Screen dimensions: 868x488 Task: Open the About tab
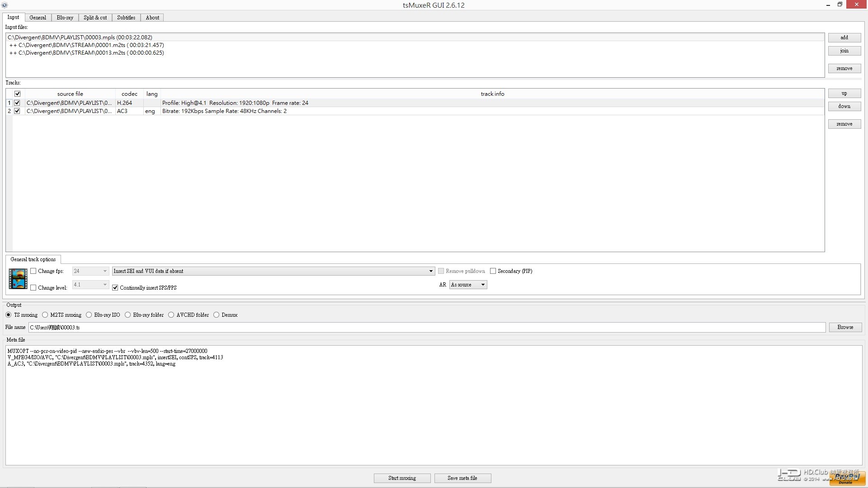[152, 18]
